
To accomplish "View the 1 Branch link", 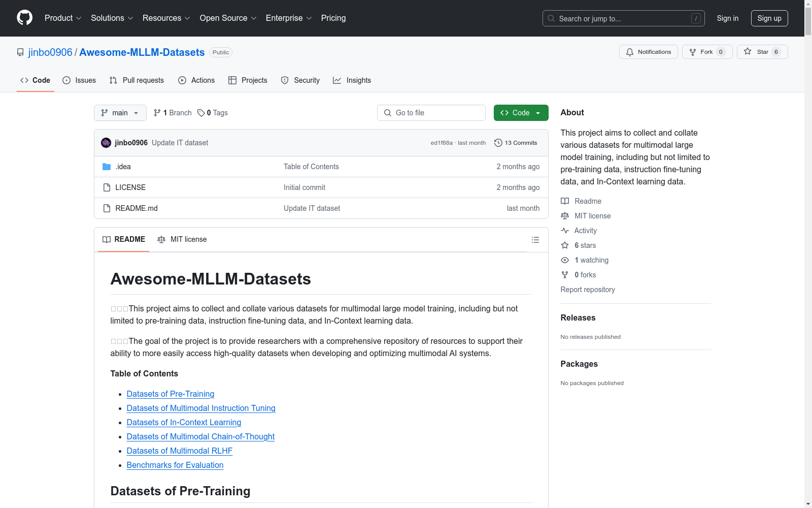I will (173, 113).
